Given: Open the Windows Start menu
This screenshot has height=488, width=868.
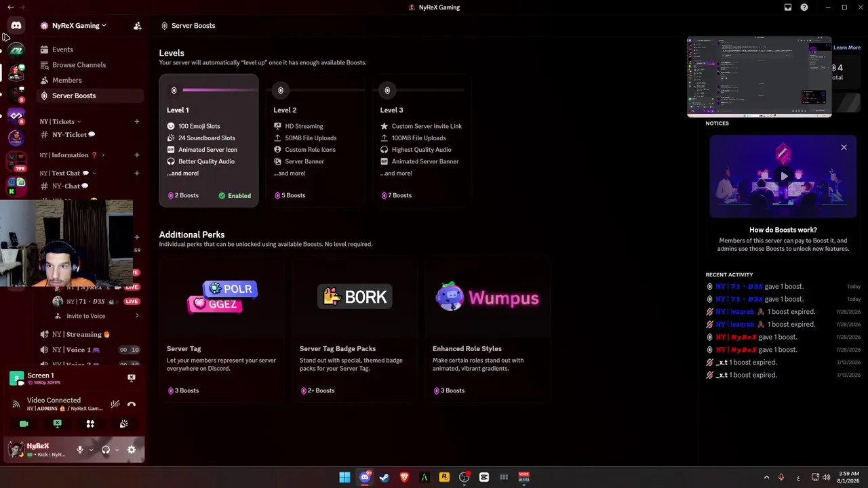Looking at the screenshot, I should 344,477.
